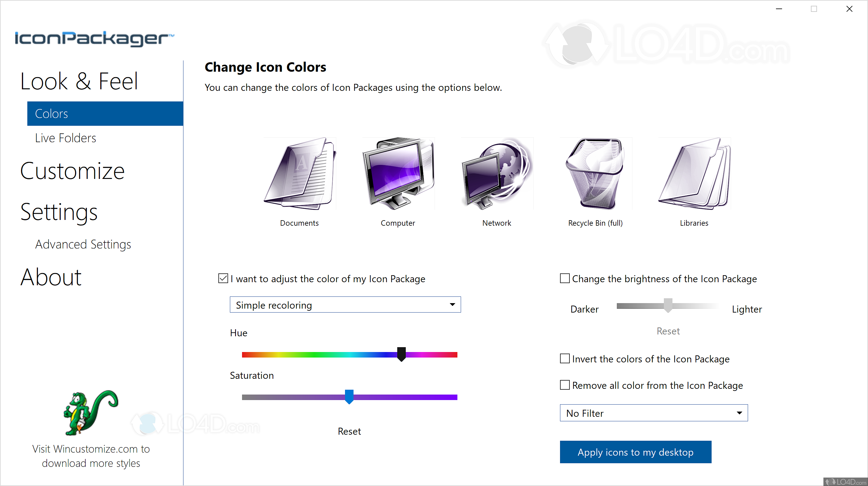The image size is (868, 486).
Task: Switch to the Live Folders tab
Action: coord(65,138)
